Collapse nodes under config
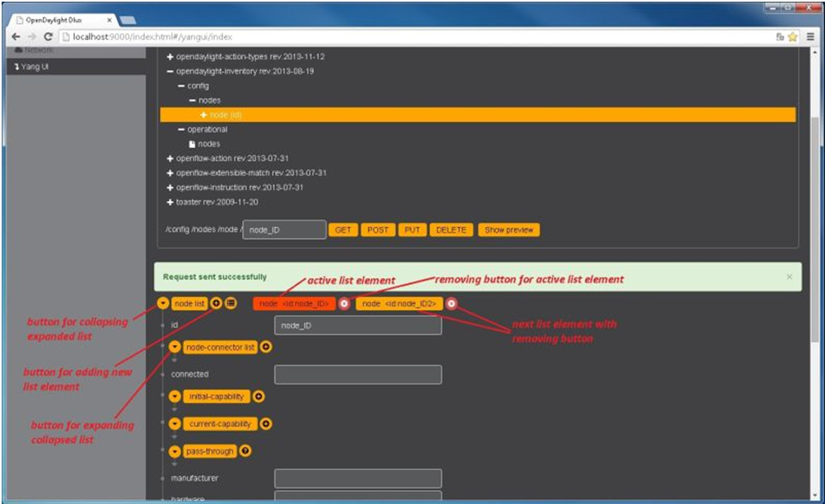Image resolution: width=825 pixels, height=504 pixels. pyautogui.click(x=193, y=100)
